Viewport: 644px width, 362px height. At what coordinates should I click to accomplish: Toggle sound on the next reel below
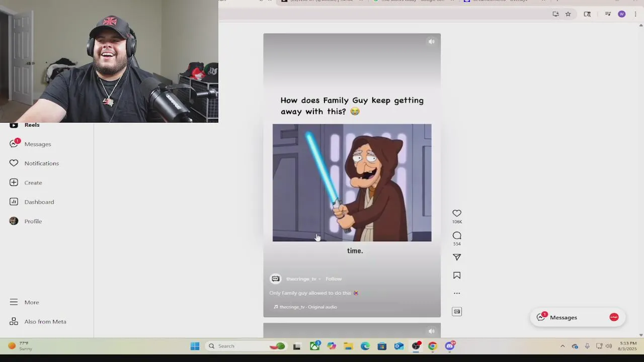coord(431,331)
